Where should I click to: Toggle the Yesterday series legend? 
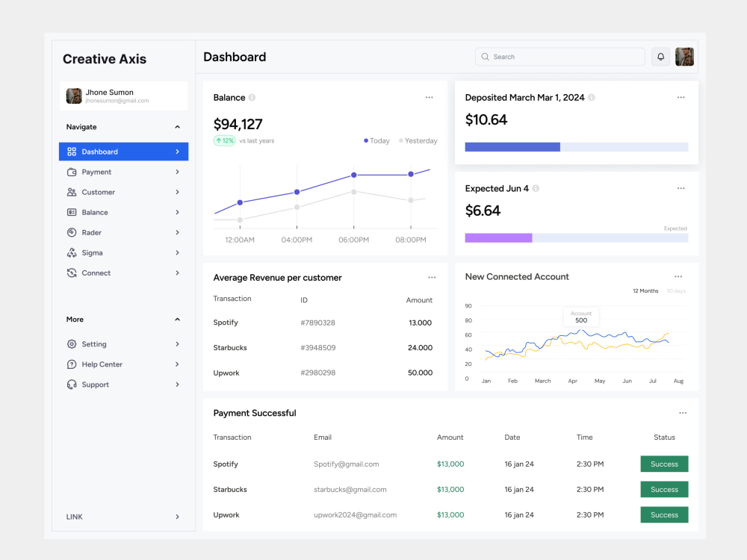pos(418,141)
